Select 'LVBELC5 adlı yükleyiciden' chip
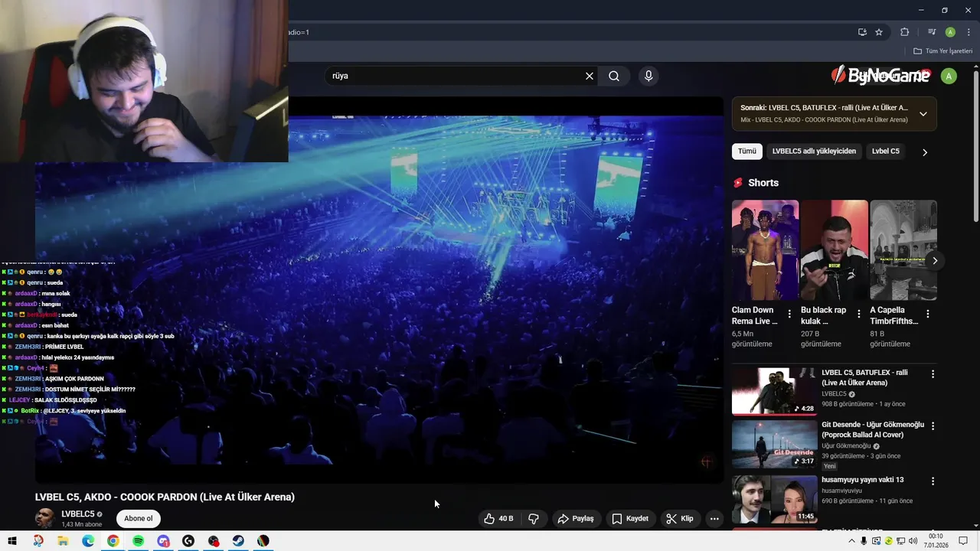 coord(814,152)
